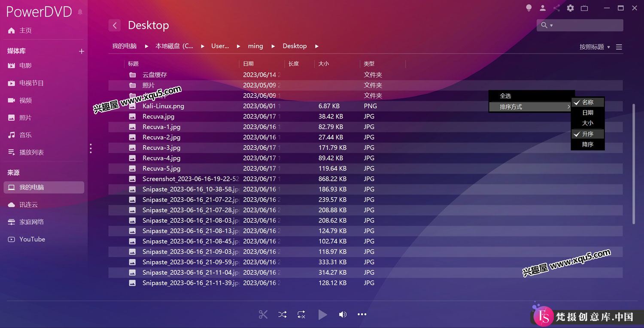
Task: Open the YouTube source
Action: pyautogui.click(x=26, y=239)
